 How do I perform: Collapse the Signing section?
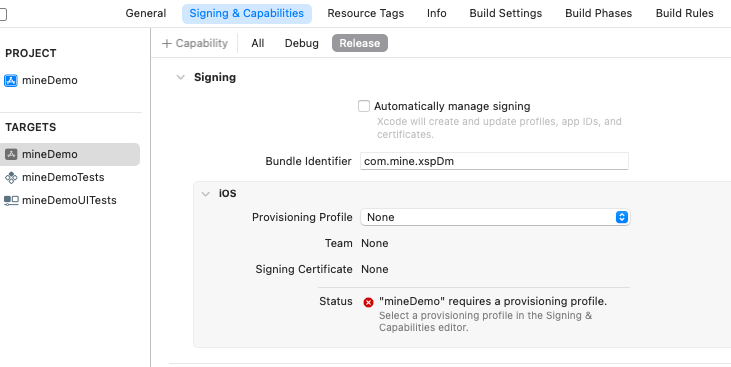pos(180,77)
